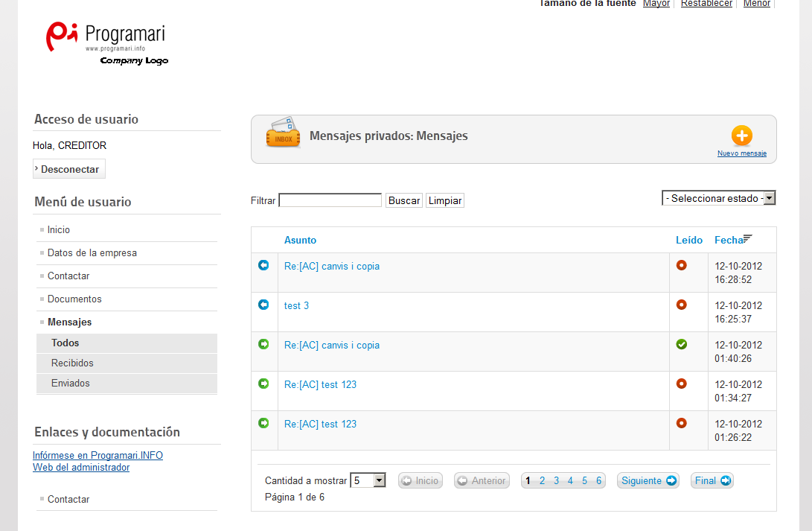Open the Infórmese en Programari.INFO link
The height and width of the screenshot is (531, 812).
pyautogui.click(x=97, y=455)
